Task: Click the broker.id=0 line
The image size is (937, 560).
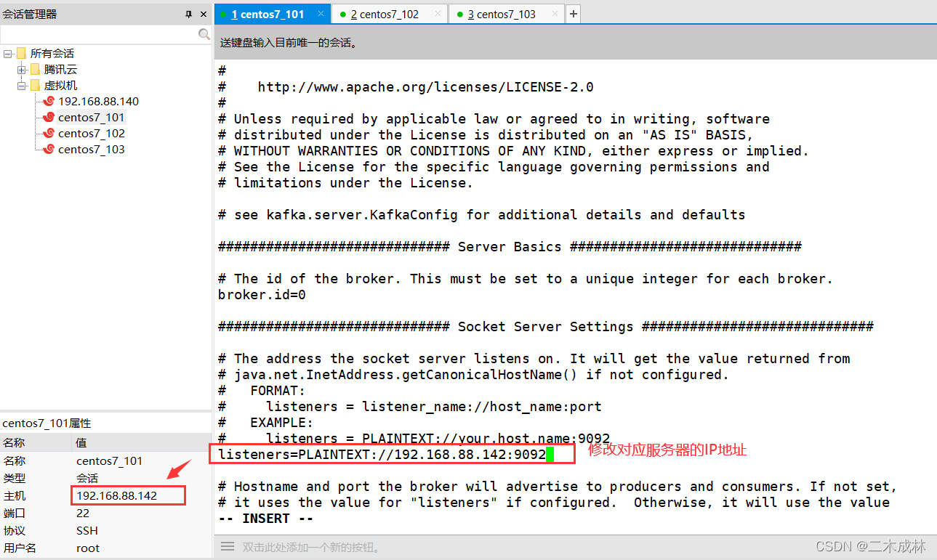Action: coord(262,295)
